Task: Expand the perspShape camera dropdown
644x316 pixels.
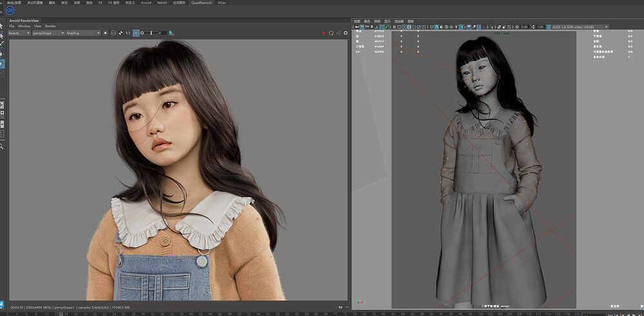Action: (48, 33)
